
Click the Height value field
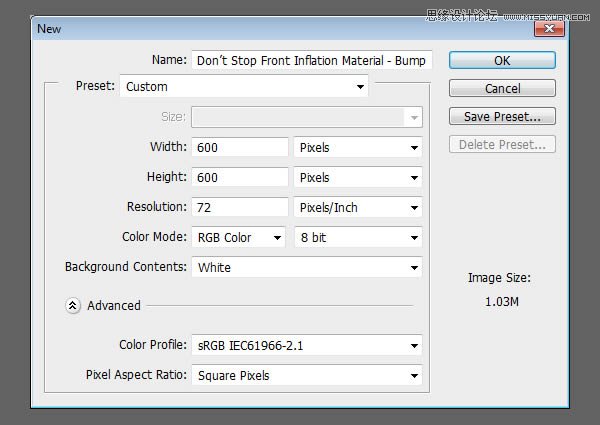click(240, 178)
